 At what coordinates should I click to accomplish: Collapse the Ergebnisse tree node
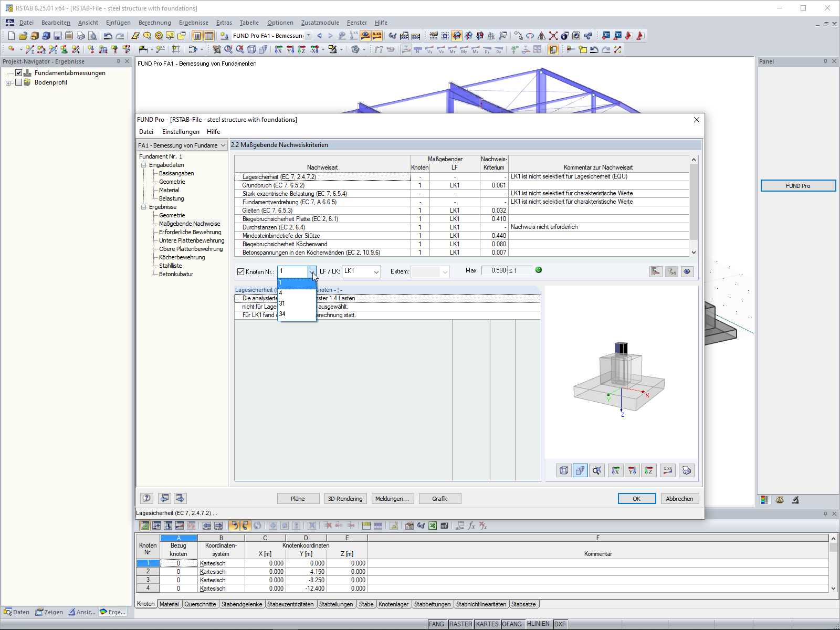click(x=143, y=207)
